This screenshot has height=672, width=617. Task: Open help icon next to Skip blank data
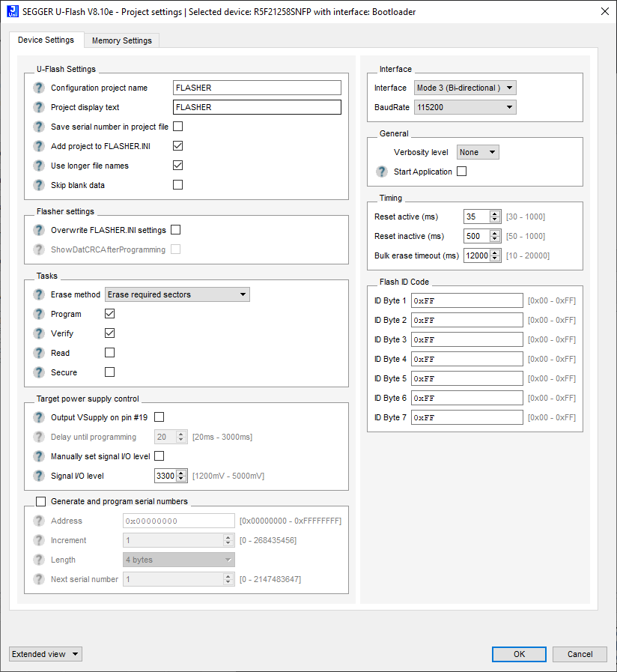39,185
